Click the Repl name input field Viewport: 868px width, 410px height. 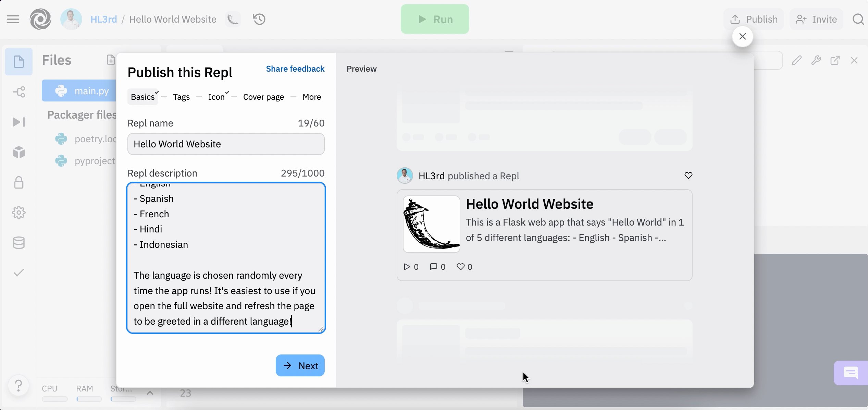tap(226, 144)
